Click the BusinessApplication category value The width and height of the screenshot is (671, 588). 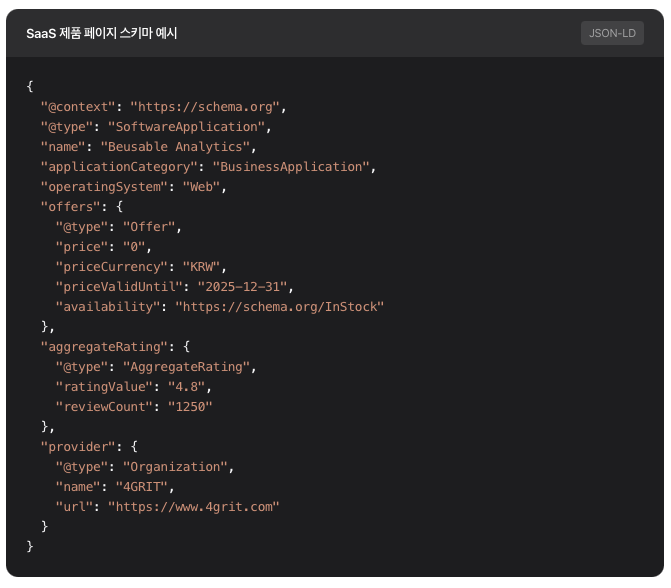pos(290,167)
